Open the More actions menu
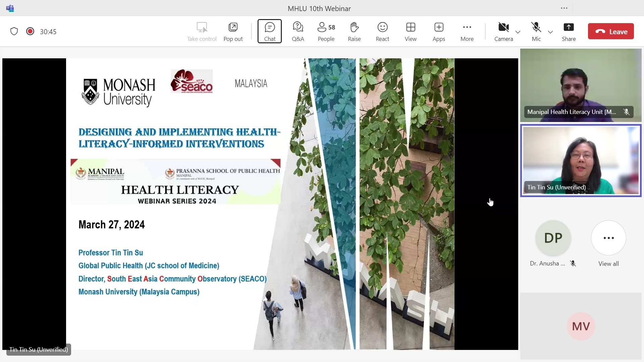Screen dimensions: 644x362 click(467, 31)
